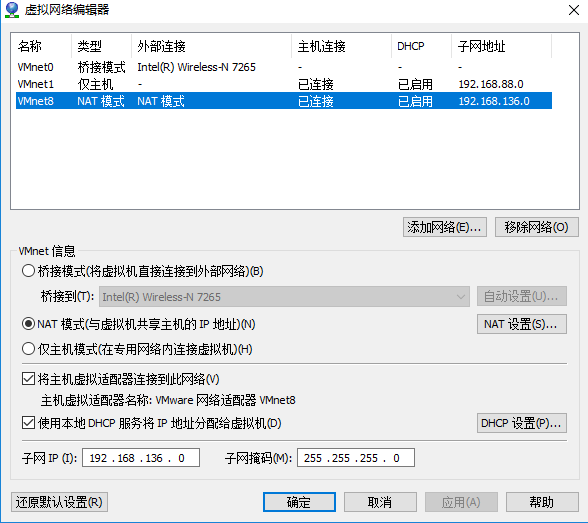
Task: Click the 添加网络(E)... button
Action: (x=445, y=227)
